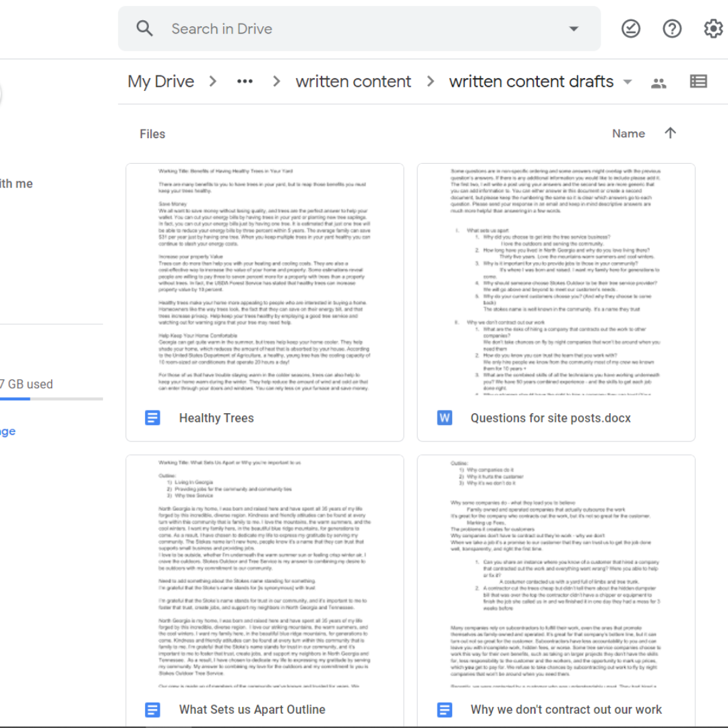This screenshot has width=728, height=728.
Task: Open search options dropdown arrow
Action: [x=574, y=29]
